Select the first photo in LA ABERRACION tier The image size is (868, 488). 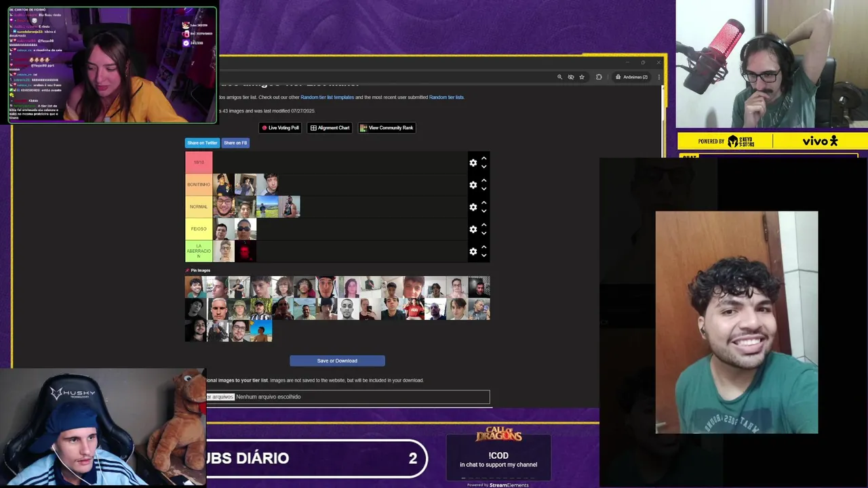click(x=224, y=251)
